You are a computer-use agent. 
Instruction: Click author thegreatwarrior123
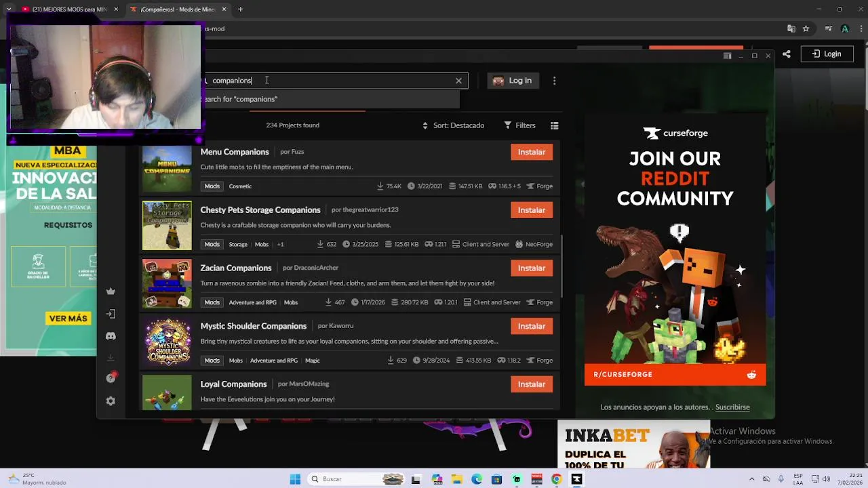370,210
